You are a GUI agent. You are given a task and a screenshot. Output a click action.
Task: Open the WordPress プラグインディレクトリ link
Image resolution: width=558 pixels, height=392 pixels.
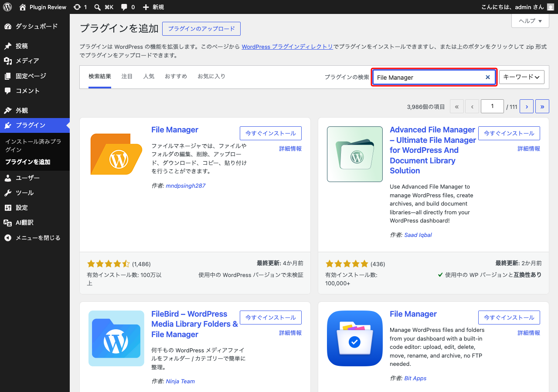pos(287,47)
